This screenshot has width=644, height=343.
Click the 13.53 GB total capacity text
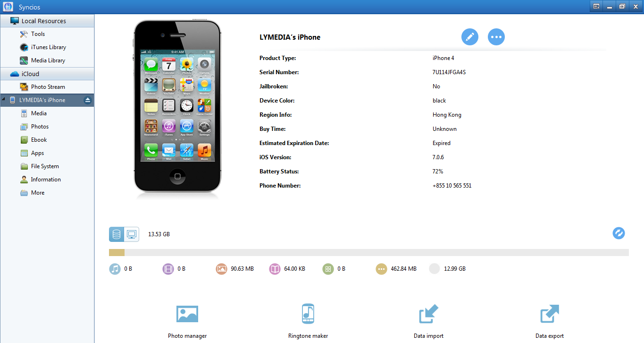(x=159, y=234)
